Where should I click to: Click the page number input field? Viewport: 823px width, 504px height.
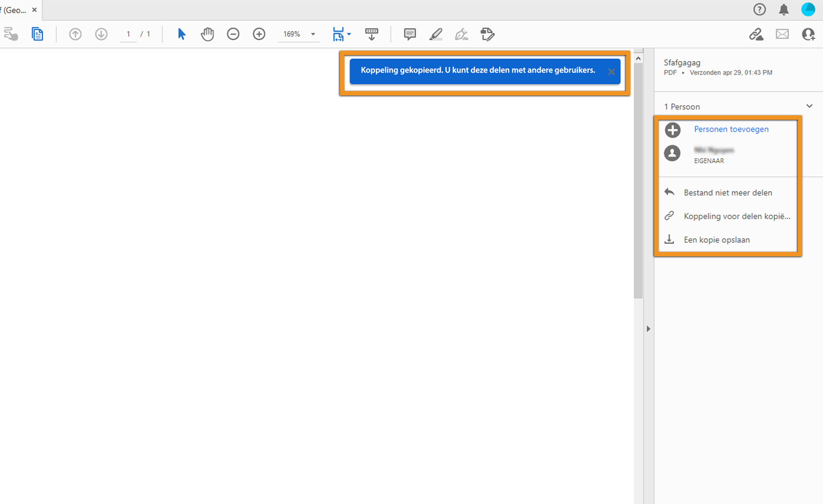tap(128, 34)
